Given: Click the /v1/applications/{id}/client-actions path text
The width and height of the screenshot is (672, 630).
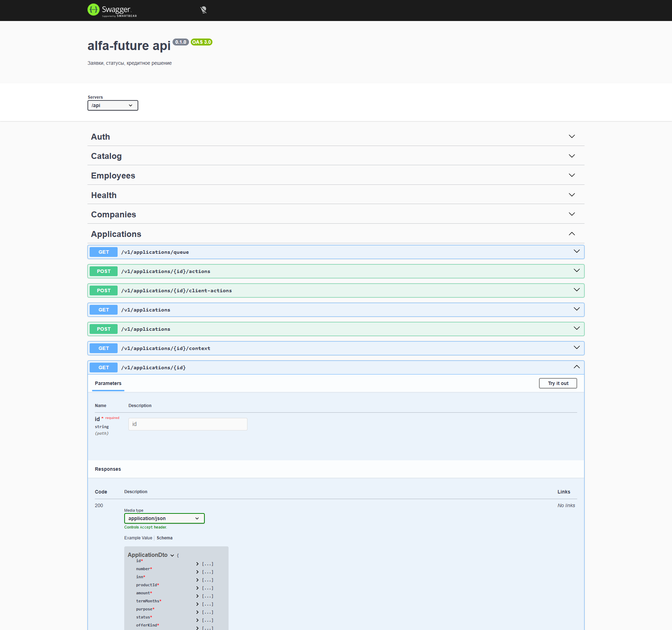Looking at the screenshot, I should pos(176,290).
